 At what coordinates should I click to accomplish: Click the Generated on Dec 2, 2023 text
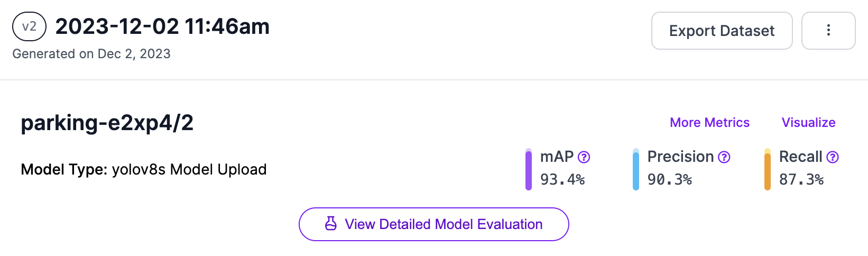(x=91, y=54)
